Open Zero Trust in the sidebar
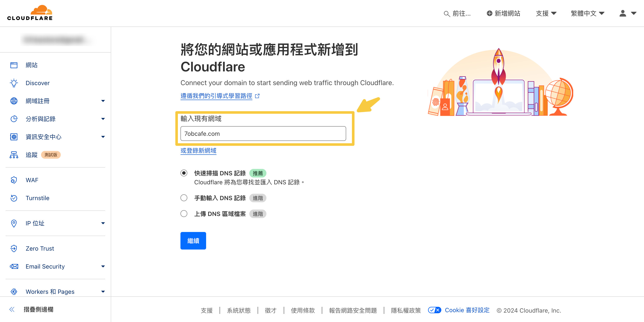Image resolution: width=644 pixels, height=322 pixels. click(40, 248)
